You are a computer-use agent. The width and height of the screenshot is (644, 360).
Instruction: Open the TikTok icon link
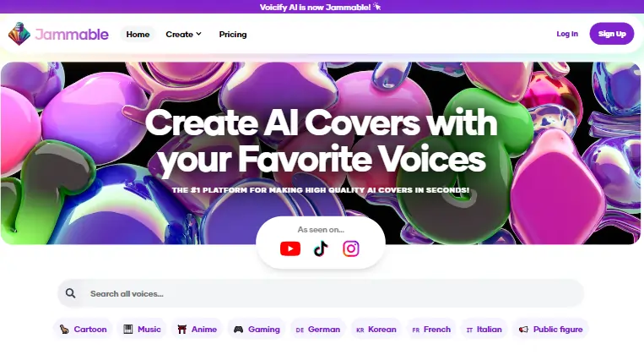321,248
